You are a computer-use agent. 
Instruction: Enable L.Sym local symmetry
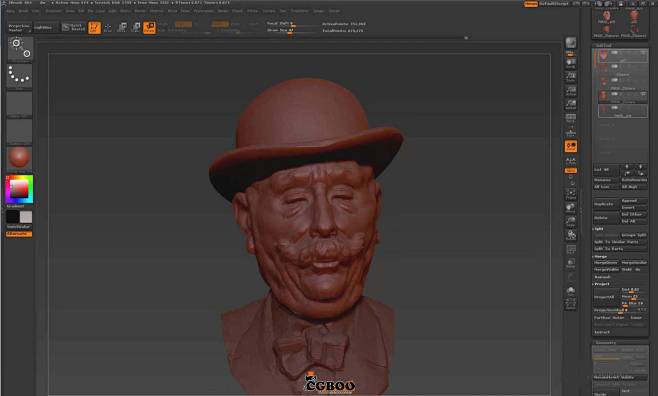(x=571, y=161)
